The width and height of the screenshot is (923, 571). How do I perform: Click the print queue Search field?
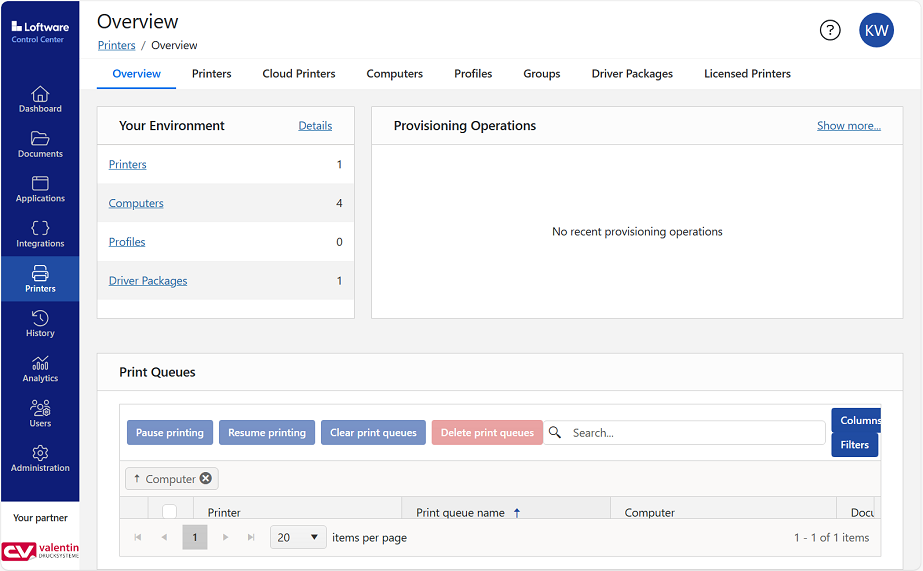[x=695, y=433]
